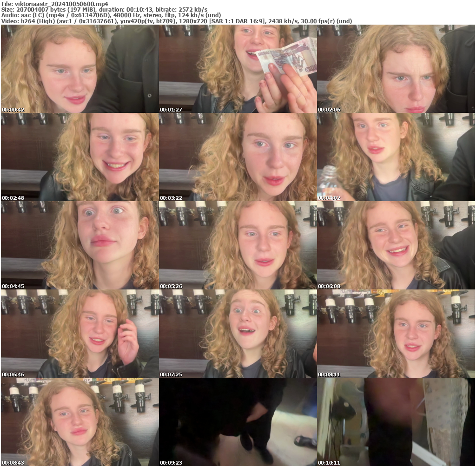Open the frame at timestamp 00:06:46

click(x=79, y=333)
